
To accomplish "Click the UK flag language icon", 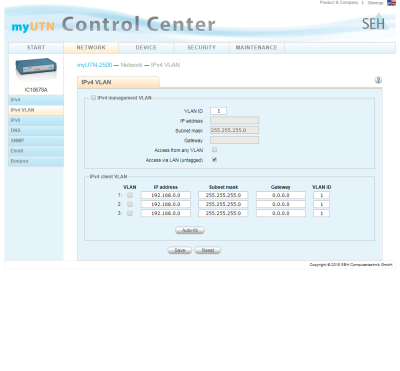I will tap(391, 3).
